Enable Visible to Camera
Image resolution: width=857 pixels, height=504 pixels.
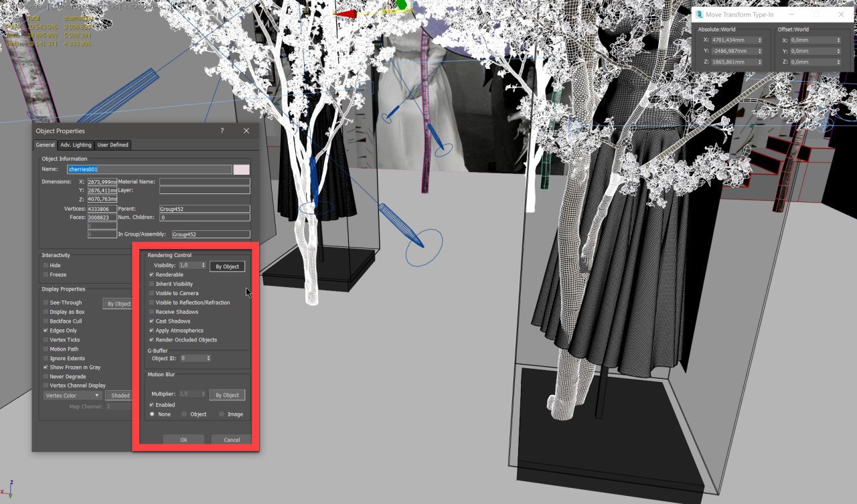point(152,293)
